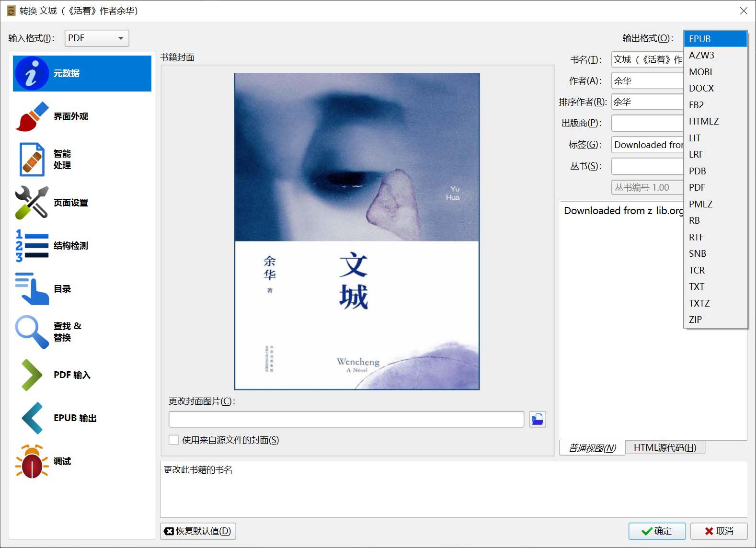Open the 界面外观 look and feel section

click(x=82, y=116)
